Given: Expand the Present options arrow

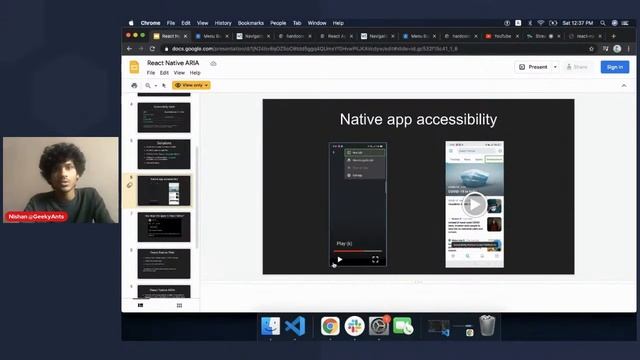Looking at the screenshot, I should [555, 67].
